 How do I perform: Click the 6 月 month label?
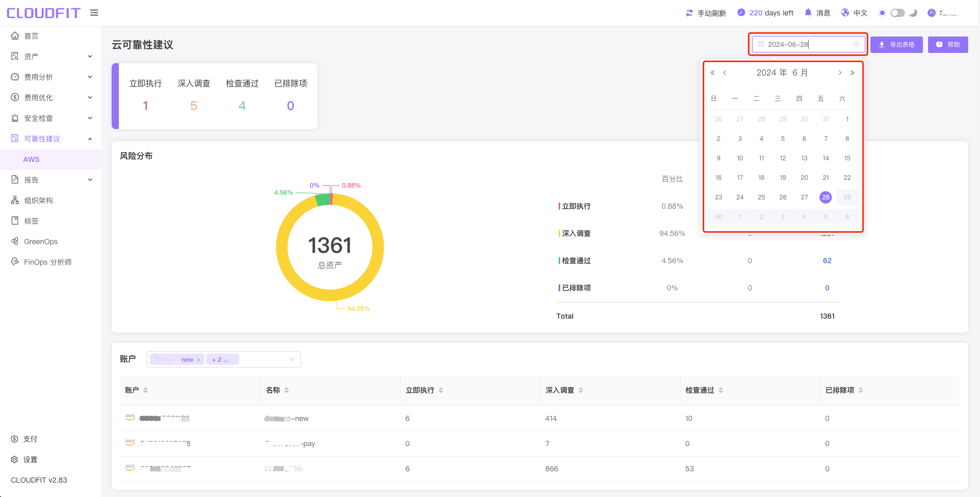(x=800, y=73)
